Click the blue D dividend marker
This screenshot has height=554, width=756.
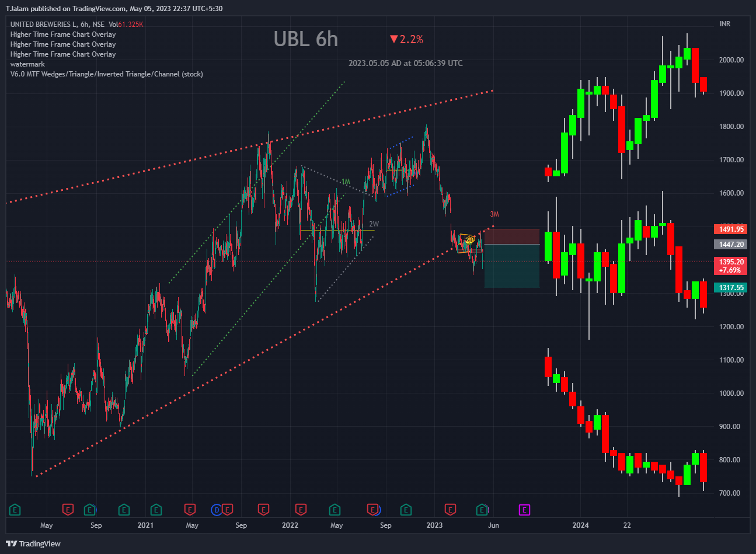tap(217, 510)
